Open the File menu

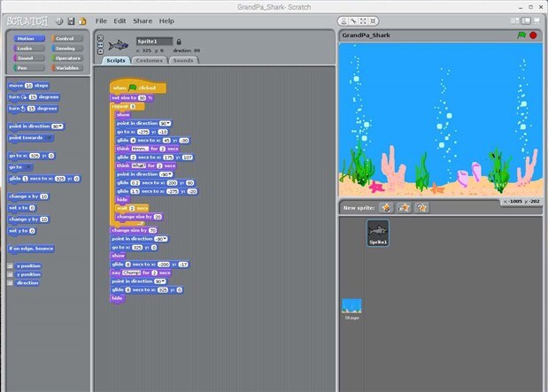click(101, 21)
